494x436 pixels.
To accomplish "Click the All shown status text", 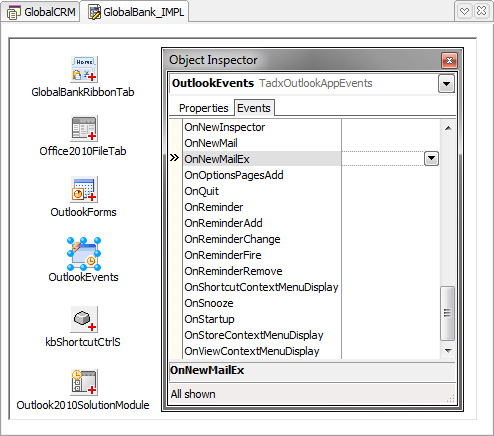I will pyautogui.click(x=193, y=394).
